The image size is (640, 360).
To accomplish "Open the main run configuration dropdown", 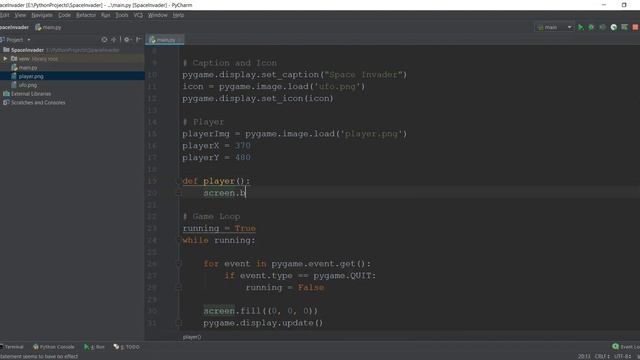I will [554, 27].
